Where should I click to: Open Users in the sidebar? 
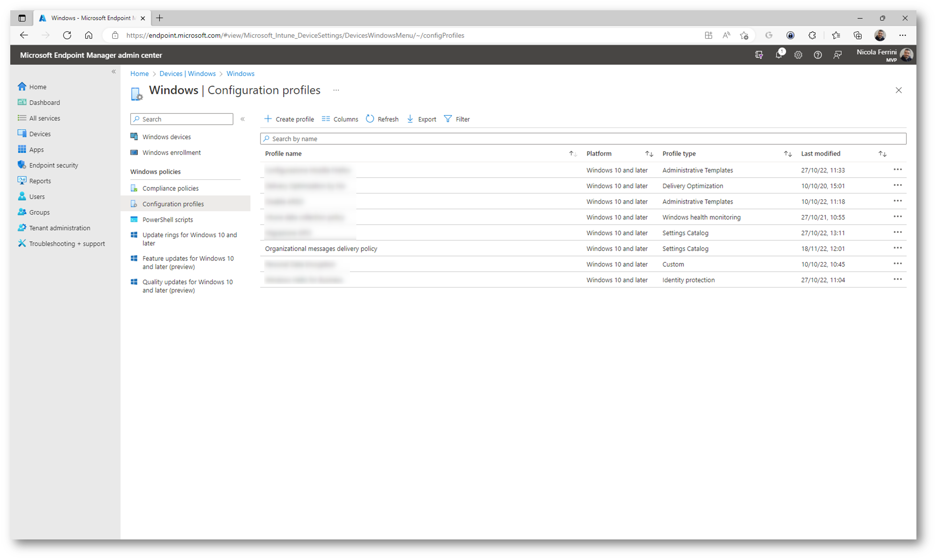[x=31, y=196]
